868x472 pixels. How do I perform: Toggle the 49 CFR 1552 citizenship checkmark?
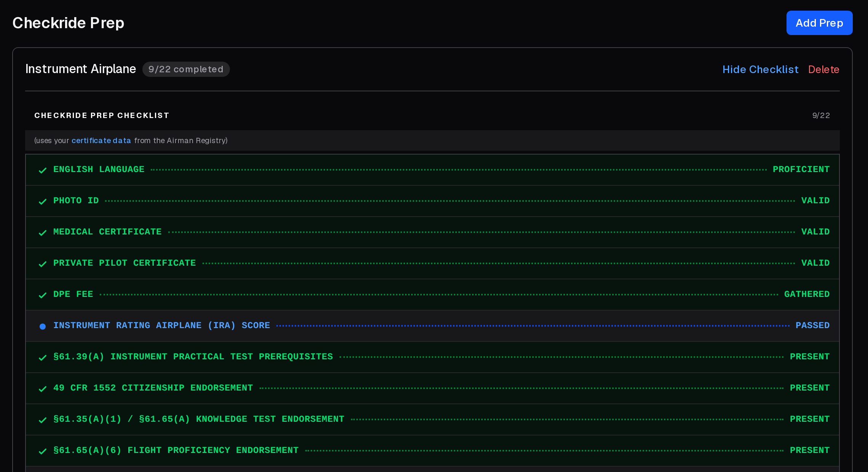click(43, 389)
